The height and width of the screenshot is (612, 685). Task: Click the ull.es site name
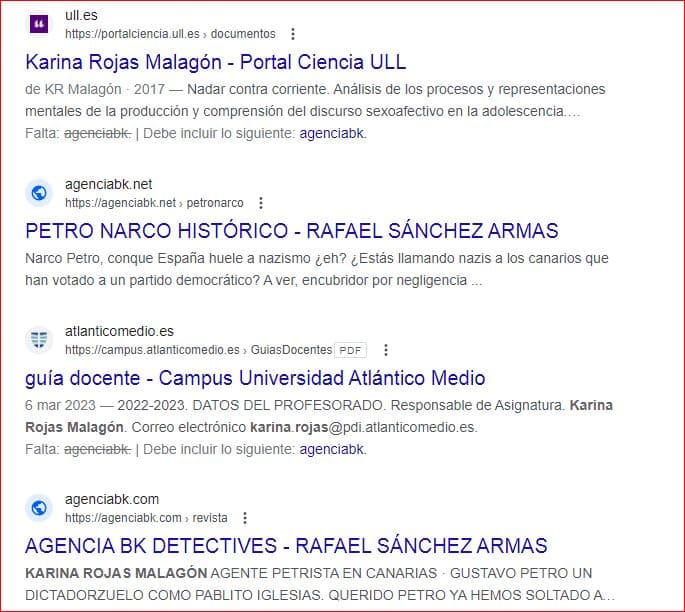tap(81, 15)
